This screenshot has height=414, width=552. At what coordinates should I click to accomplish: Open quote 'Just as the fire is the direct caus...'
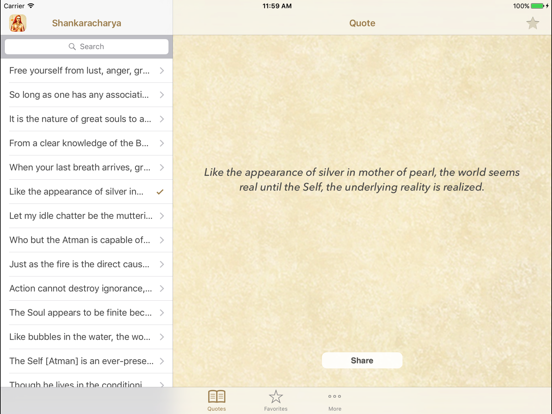pyautogui.click(x=87, y=264)
